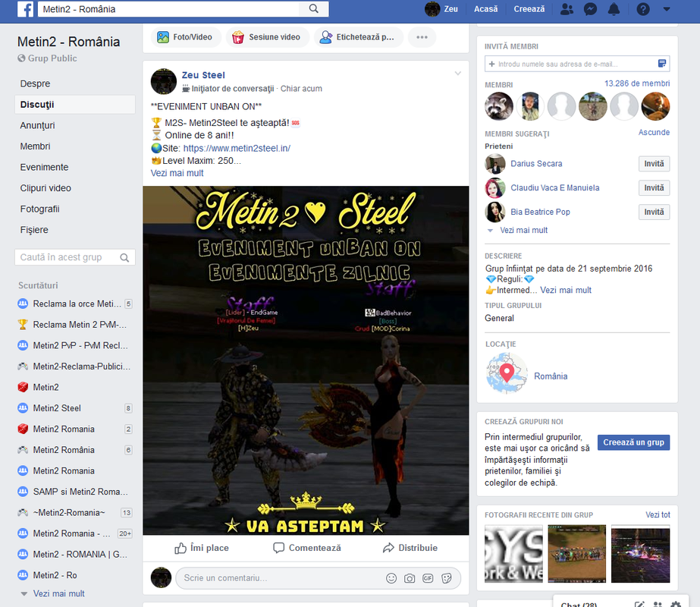
Task: Like the post with Îmi place
Action: click(202, 548)
